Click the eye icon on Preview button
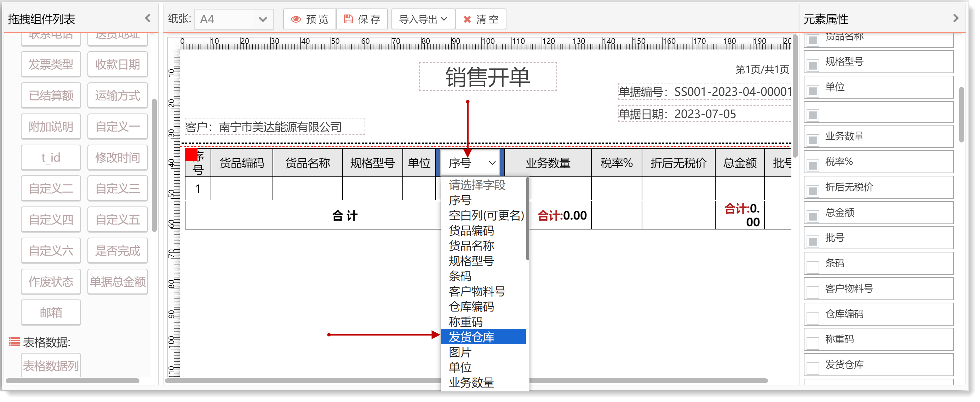The image size is (980, 402). 296,19
